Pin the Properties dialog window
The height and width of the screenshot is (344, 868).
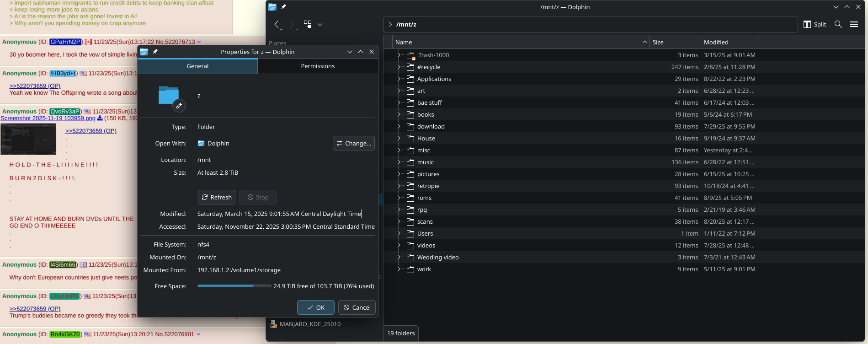pos(155,52)
